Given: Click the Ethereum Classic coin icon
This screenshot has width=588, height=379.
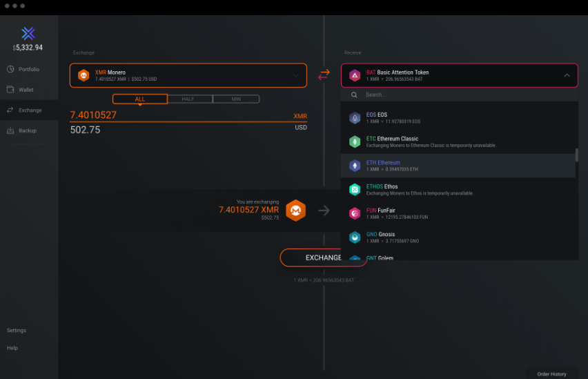Looking at the screenshot, I should tap(355, 142).
